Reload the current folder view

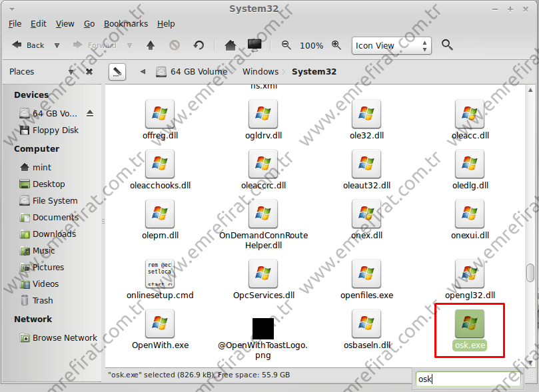(199, 45)
